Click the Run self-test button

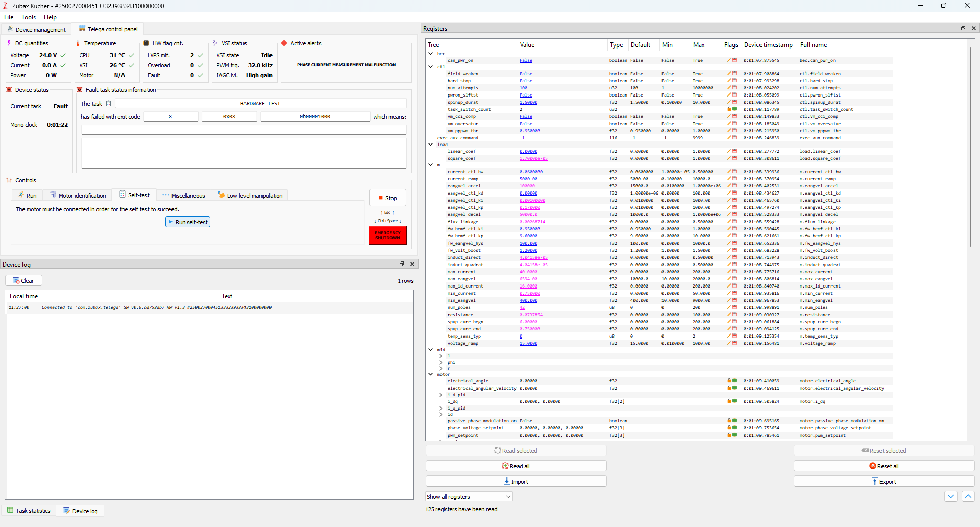click(x=188, y=222)
